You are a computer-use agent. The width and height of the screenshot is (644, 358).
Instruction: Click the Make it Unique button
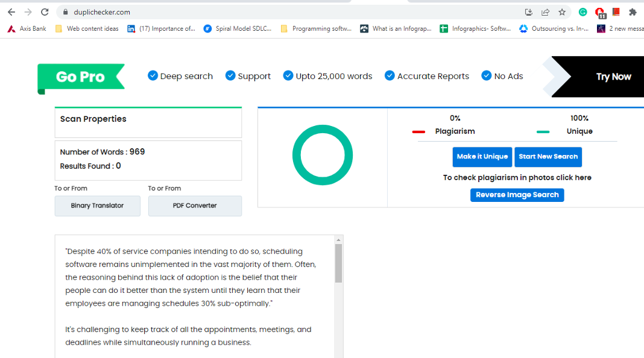[482, 157]
